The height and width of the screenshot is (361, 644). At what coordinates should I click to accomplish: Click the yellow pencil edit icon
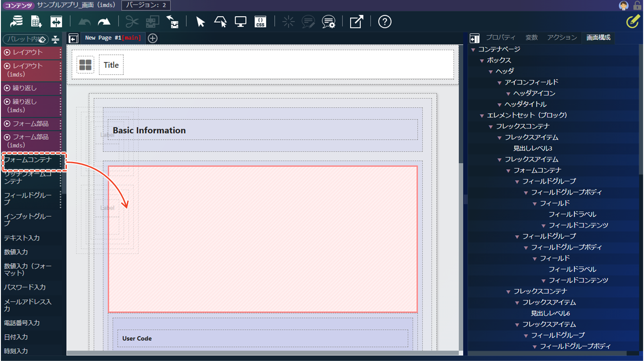(633, 22)
